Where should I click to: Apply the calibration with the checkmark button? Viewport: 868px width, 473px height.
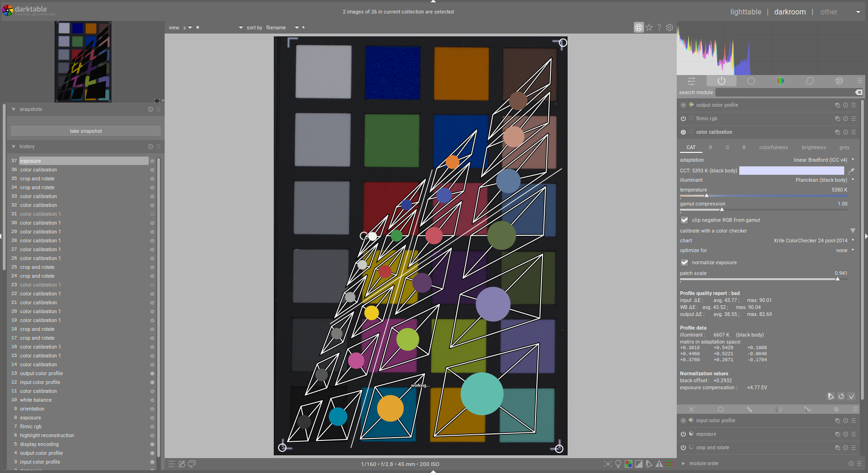(852, 397)
